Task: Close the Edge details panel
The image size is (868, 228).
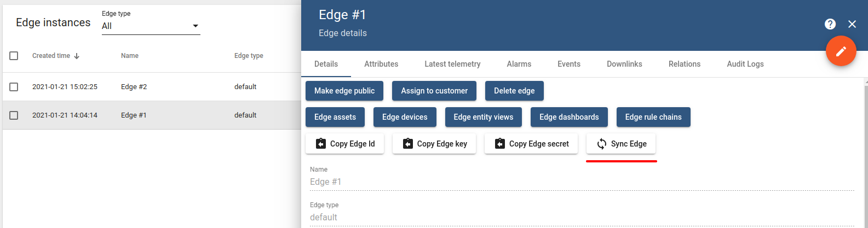Action: [x=852, y=24]
